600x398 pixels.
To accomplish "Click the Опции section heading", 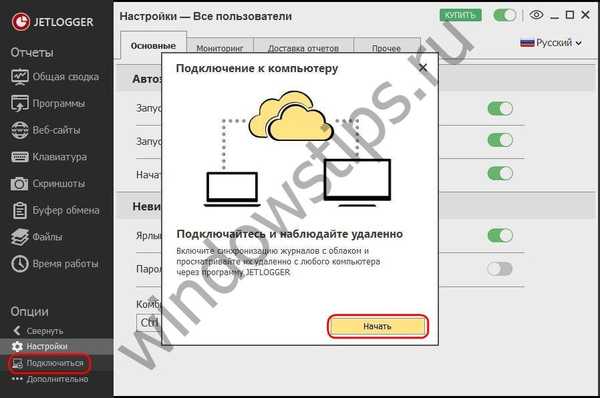I will tap(29, 311).
